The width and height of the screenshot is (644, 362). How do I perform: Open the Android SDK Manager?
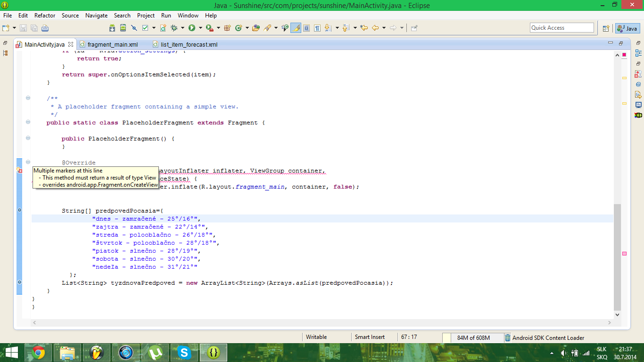(112, 28)
